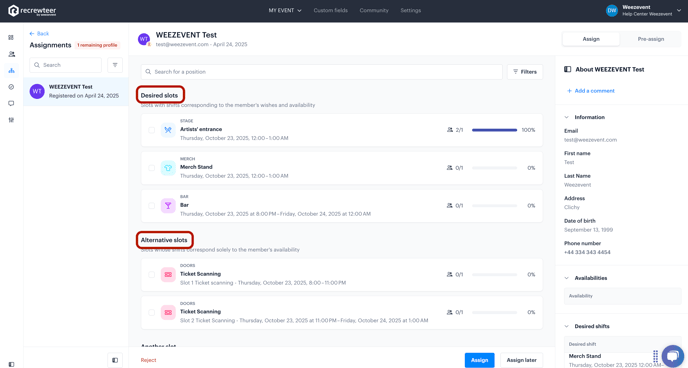Open the Filters button
The height and width of the screenshot is (368, 688).
[525, 72]
